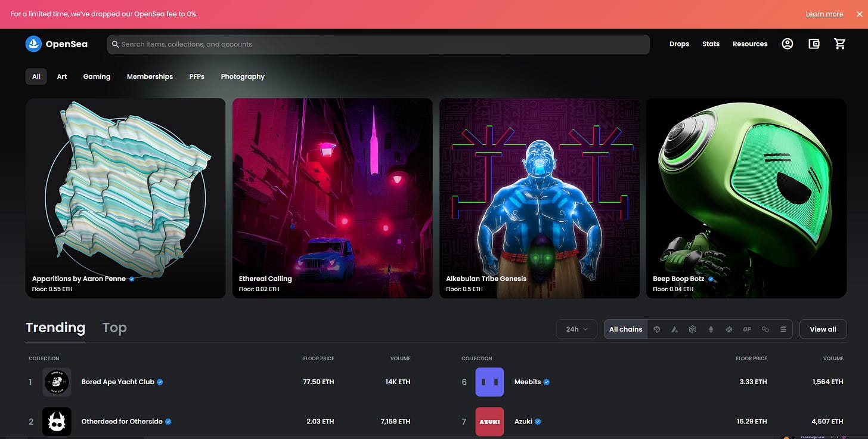Click Meebits verified badge
The image size is (868, 439).
(x=547, y=382)
